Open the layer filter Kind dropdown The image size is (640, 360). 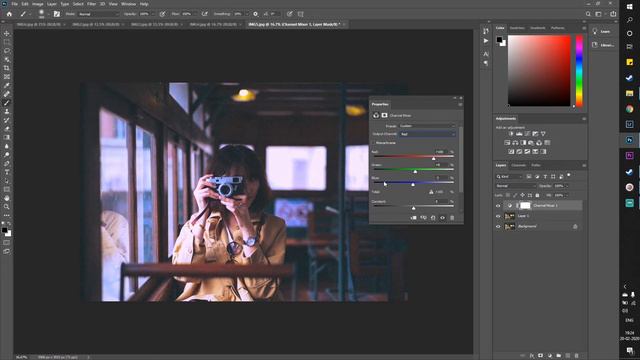coord(509,176)
